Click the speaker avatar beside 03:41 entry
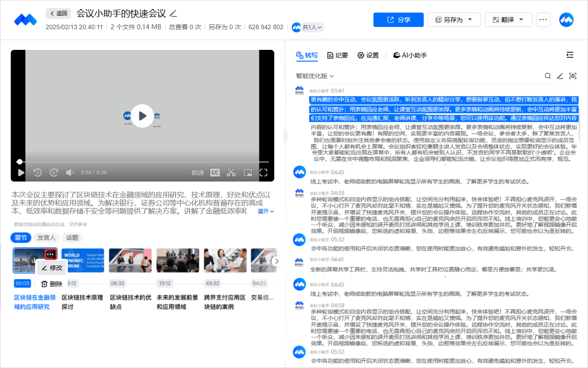588x368 pixels. 299,91
